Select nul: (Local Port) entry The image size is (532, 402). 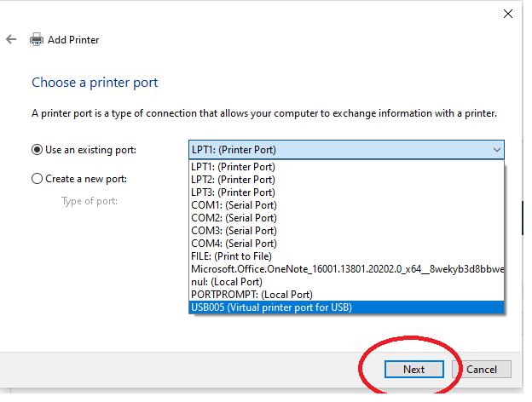click(226, 282)
